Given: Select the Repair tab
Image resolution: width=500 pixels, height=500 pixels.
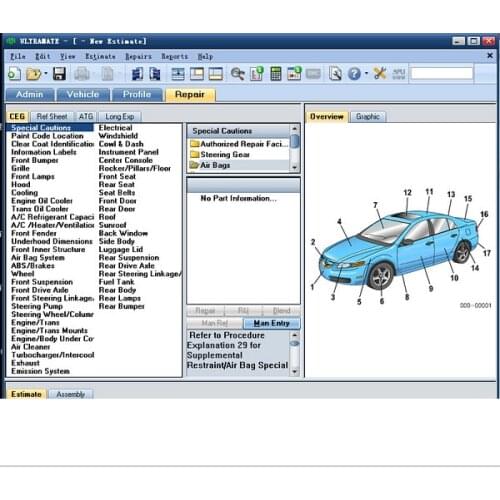Looking at the screenshot, I should point(190,94).
